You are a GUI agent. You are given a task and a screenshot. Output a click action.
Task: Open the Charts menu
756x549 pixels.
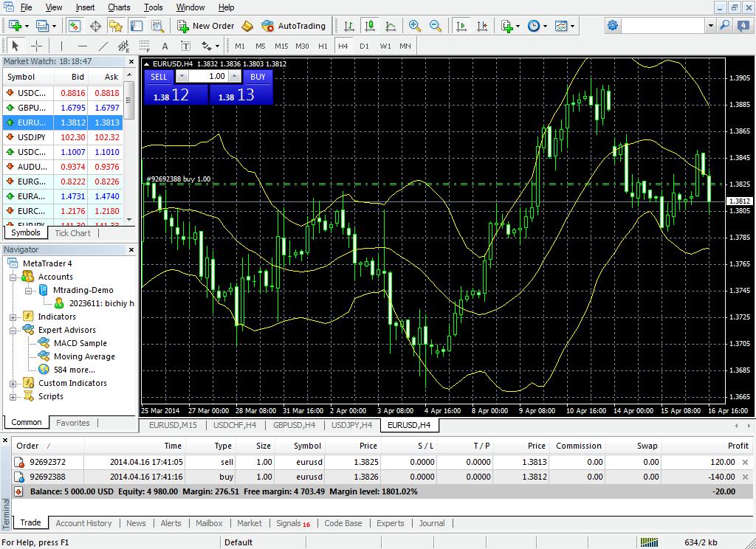pyautogui.click(x=119, y=7)
